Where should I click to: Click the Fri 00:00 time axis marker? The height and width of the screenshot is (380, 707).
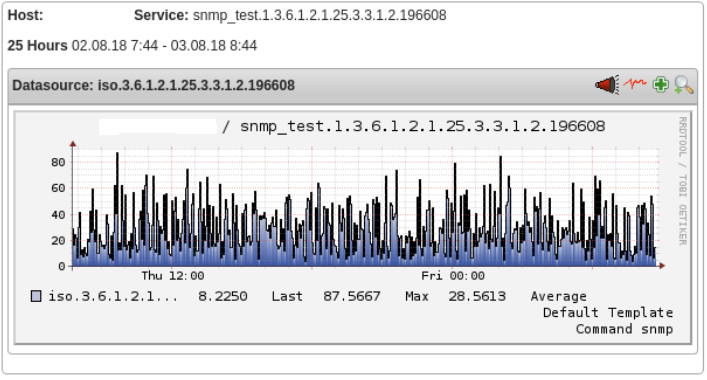pyautogui.click(x=453, y=275)
